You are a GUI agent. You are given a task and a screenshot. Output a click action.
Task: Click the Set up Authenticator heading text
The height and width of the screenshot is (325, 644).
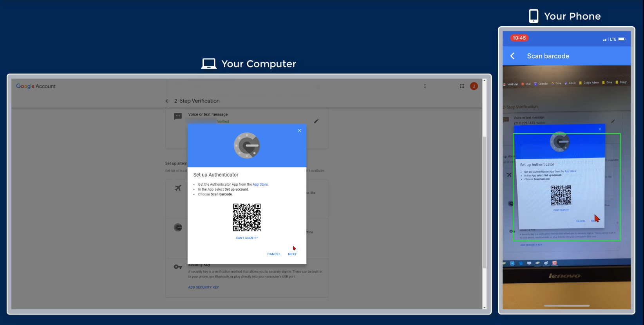click(x=216, y=175)
